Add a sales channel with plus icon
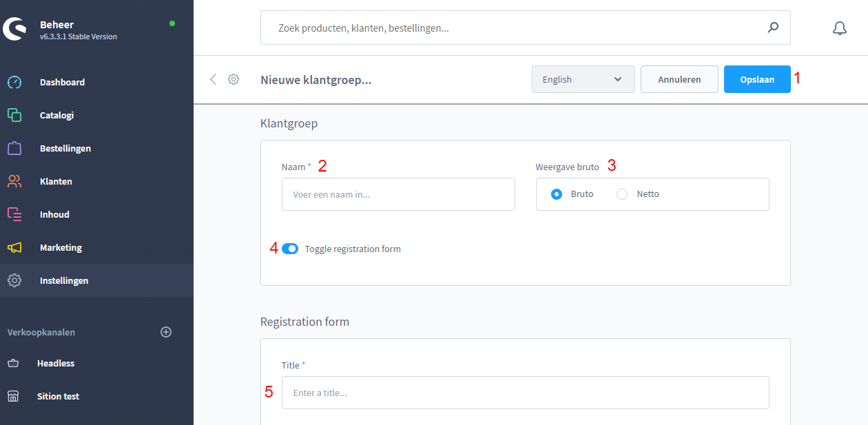Image resolution: width=868 pixels, height=425 pixels. pos(165,332)
